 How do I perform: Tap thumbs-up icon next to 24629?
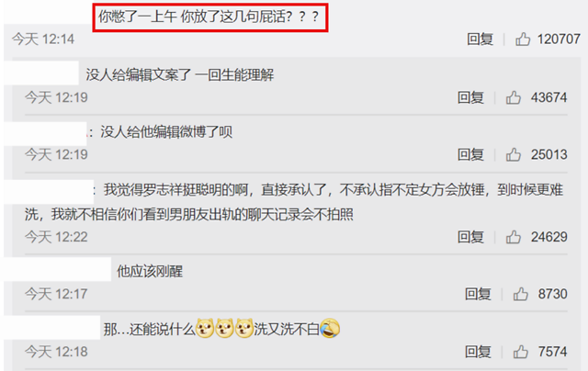click(x=514, y=237)
